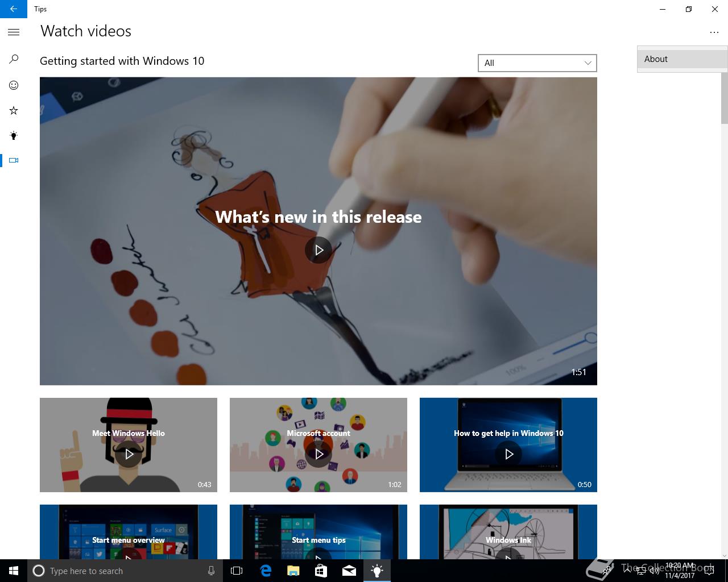This screenshot has height=582, width=728.
Task: Open the Mail app from taskbar
Action: 349,571
